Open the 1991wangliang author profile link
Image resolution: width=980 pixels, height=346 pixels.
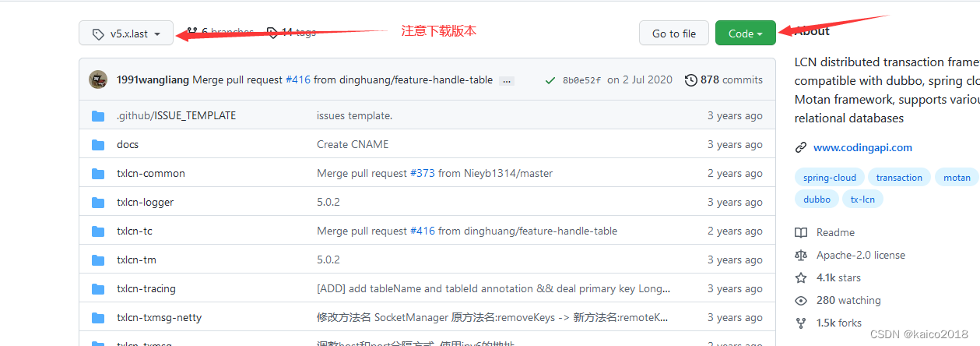coord(153,79)
